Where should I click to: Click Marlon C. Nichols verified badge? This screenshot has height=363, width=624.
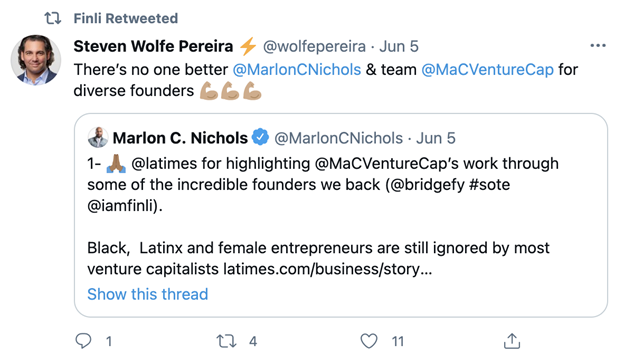(x=261, y=137)
